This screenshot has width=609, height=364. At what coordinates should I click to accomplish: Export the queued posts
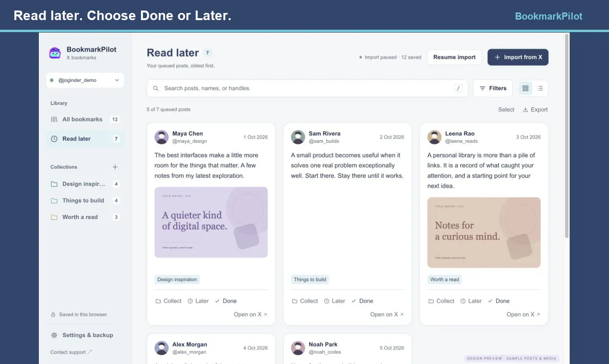[x=535, y=110]
